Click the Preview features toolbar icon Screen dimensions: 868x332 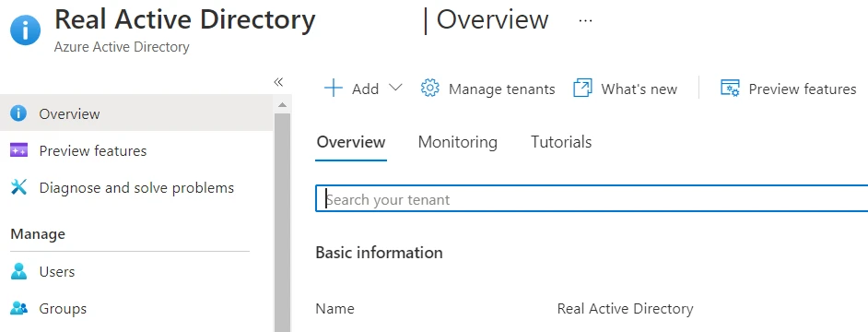click(x=730, y=89)
